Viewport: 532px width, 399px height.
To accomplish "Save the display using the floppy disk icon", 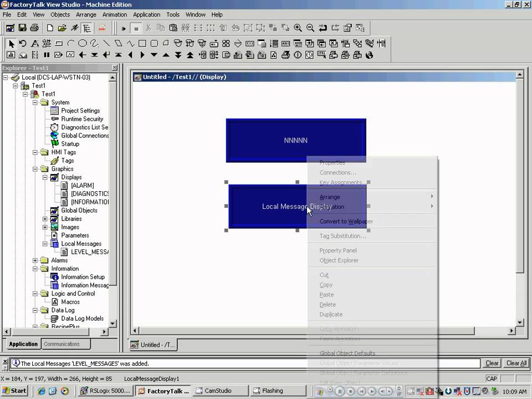I will click(x=22, y=28).
